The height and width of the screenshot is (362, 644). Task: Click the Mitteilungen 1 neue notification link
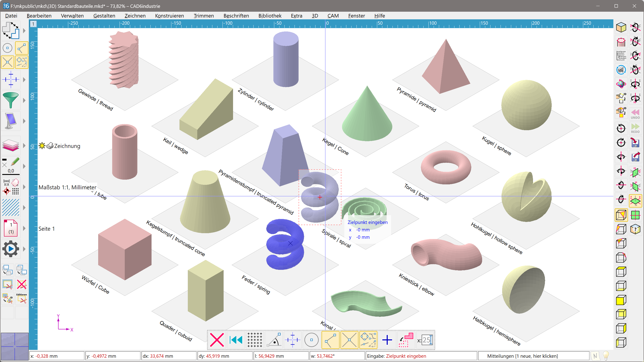click(x=522, y=356)
